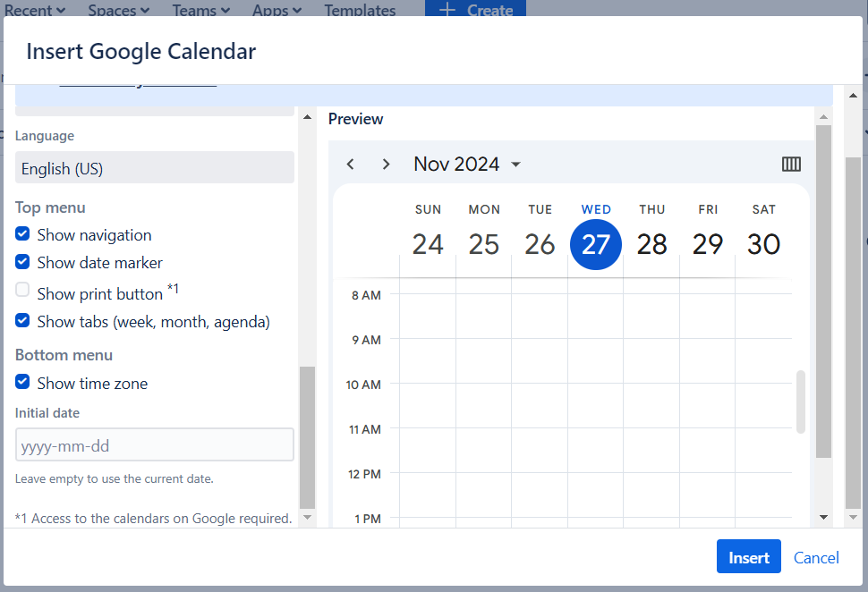Open the Nov 2024 month dropdown
Screen dimensions: 868x592
click(515, 164)
